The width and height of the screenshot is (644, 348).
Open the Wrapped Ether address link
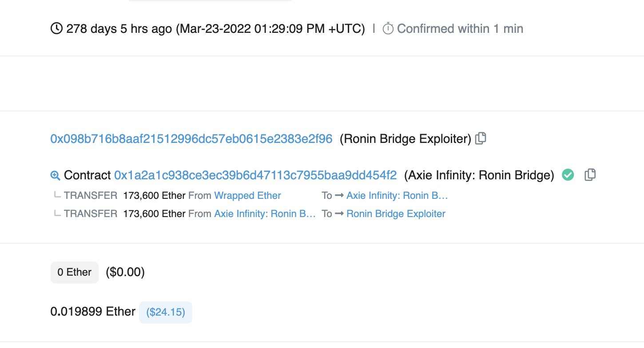[247, 196]
